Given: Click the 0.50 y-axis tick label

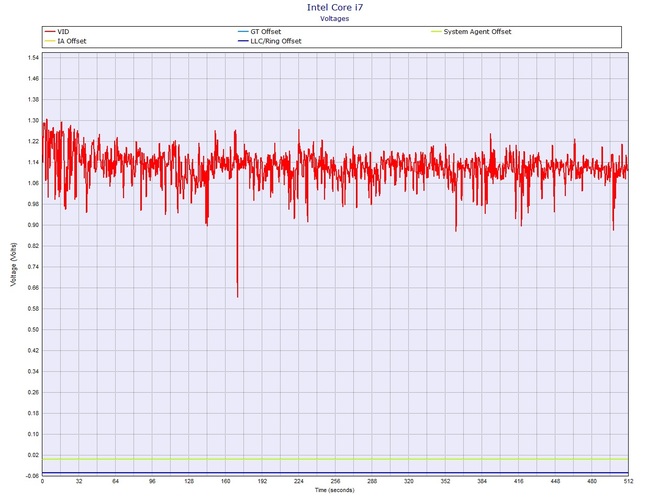Looking at the screenshot, I should click(33, 330).
